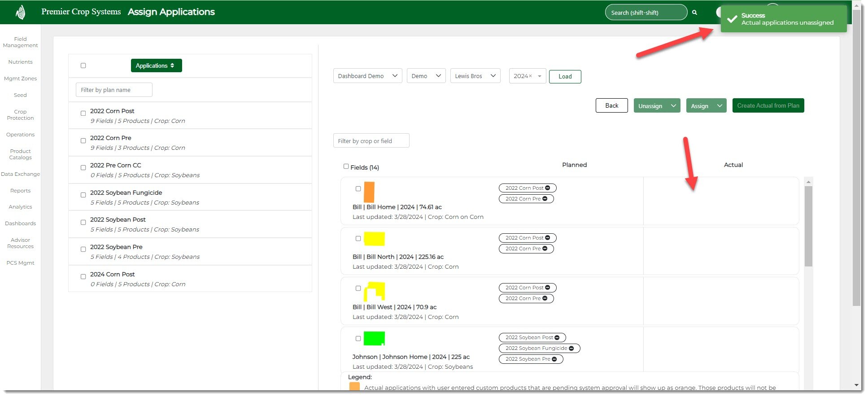This screenshot has width=868, height=397.
Task: Remove 2022 Soybean Pre from Johnson Home
Action: coord(554,359)
